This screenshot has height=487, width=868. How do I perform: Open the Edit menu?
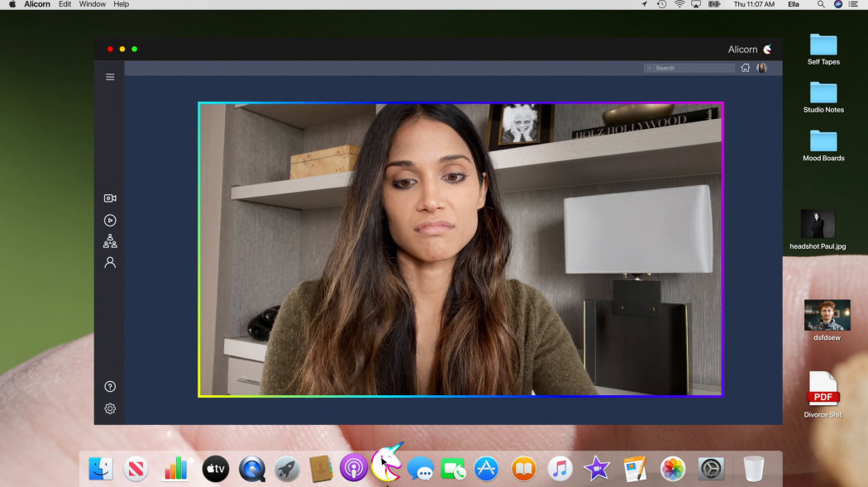[64, 4]
